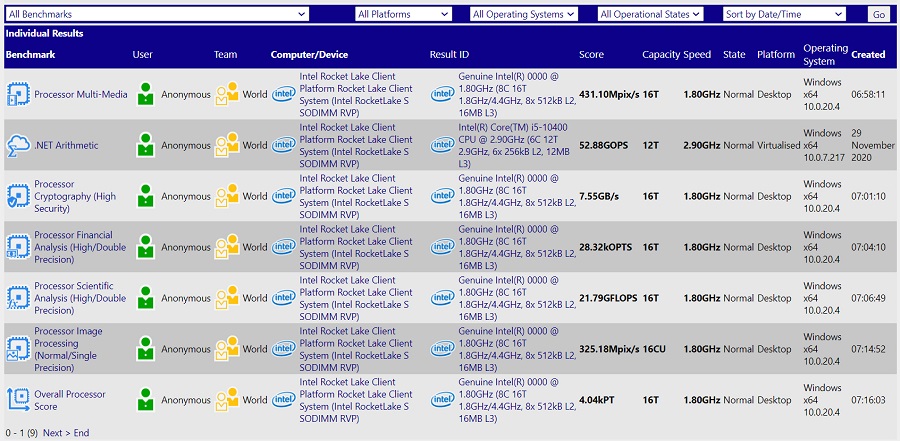This screenshot has height=441, width=900.
Task: Open Processor Scientific Analysis benchmark link
Action: [80, 298]
